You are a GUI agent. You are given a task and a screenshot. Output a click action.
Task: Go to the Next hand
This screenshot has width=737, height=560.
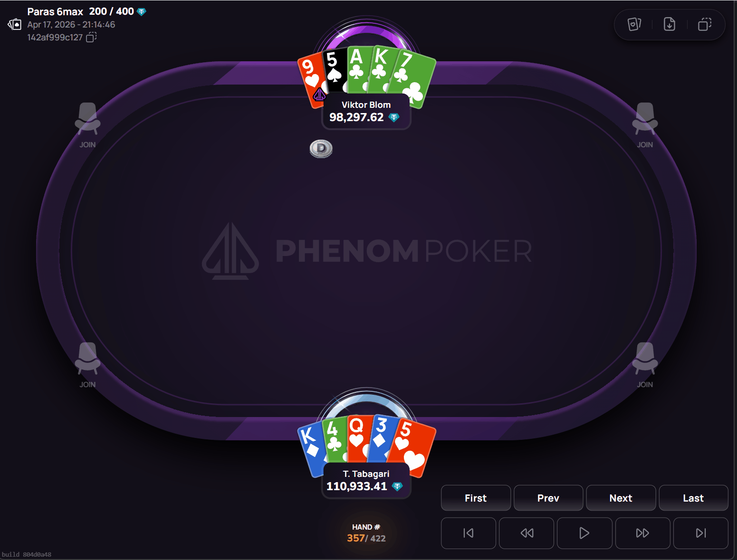click(x=621, y=498)
